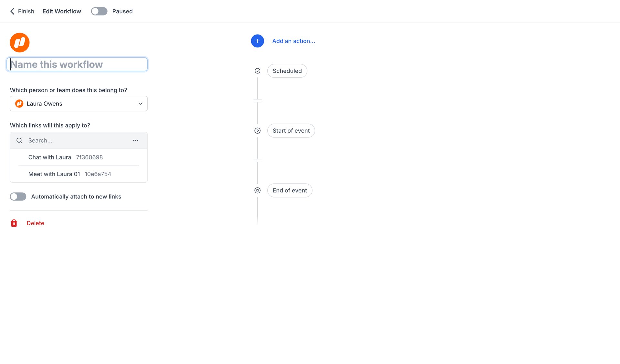620x364 pixels.
Task: Toggle Automatically attach to new links
Action: pyautogui.click(x=18, y=197)
